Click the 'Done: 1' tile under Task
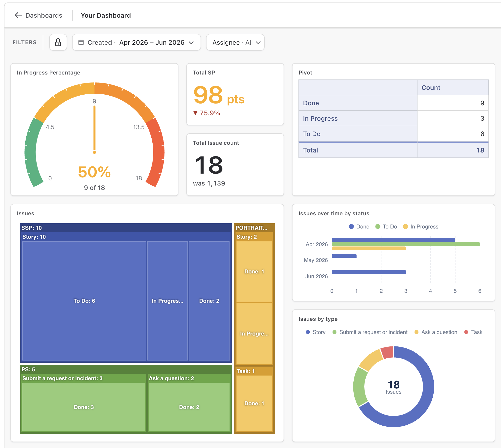 (254, 404)
